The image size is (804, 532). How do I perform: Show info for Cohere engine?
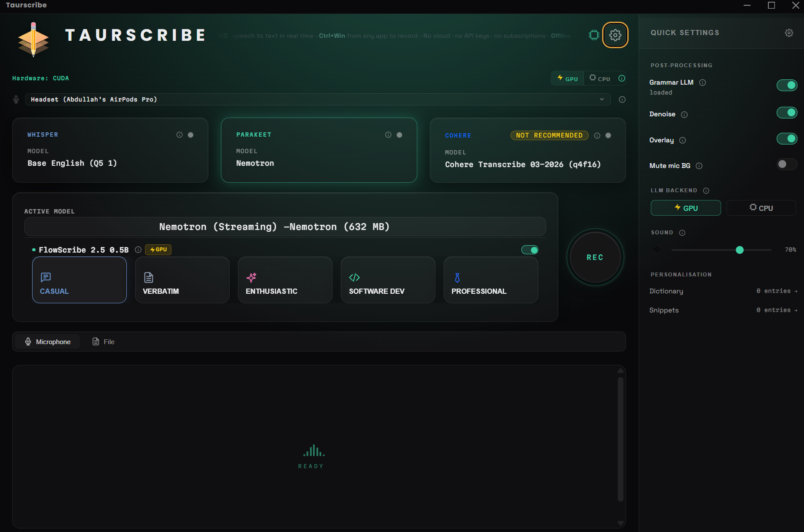coord(597,135)
